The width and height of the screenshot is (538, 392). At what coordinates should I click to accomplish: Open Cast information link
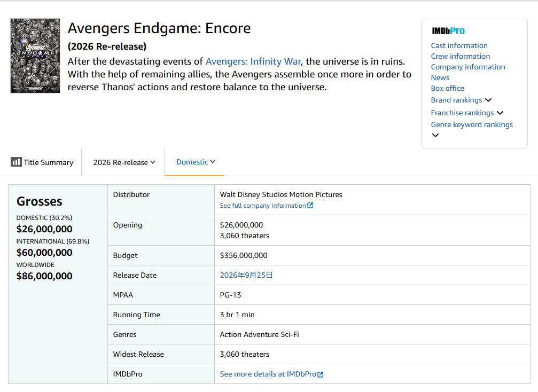click(459, 45)
